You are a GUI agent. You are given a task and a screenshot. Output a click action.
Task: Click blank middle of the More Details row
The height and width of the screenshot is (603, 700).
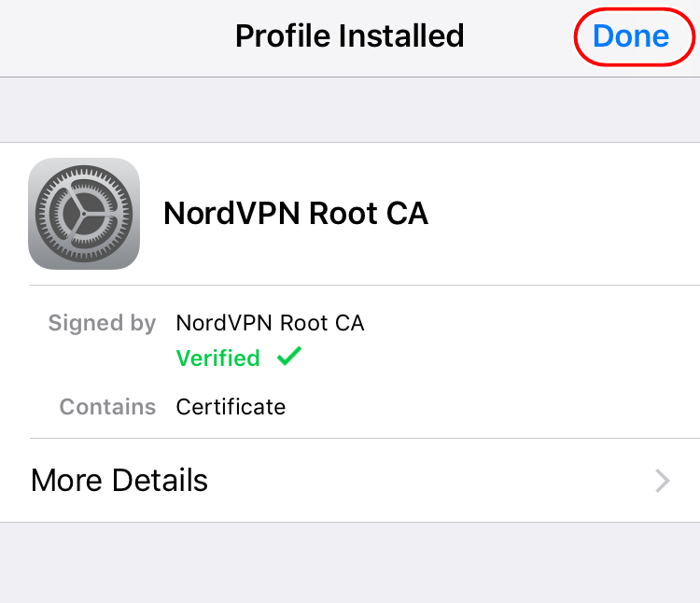point(420,481)
